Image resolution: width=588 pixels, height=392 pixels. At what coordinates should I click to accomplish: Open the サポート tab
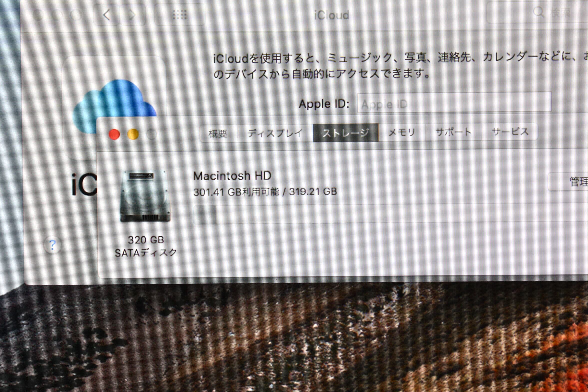coord(453,132)
